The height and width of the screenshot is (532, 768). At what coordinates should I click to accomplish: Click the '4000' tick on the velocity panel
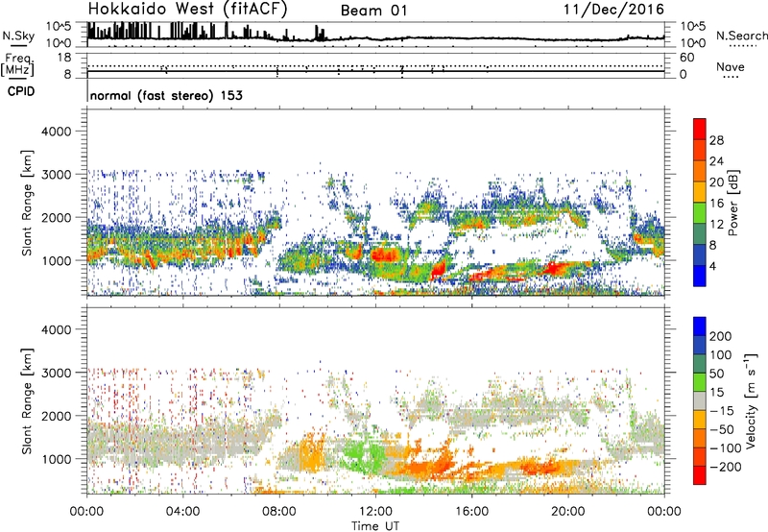(56, 329)
